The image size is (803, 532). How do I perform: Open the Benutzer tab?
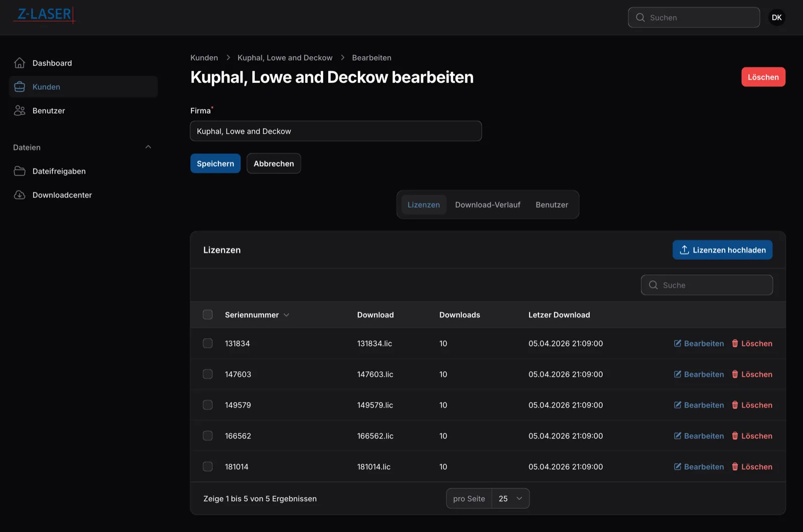click(x=552, y=205)
